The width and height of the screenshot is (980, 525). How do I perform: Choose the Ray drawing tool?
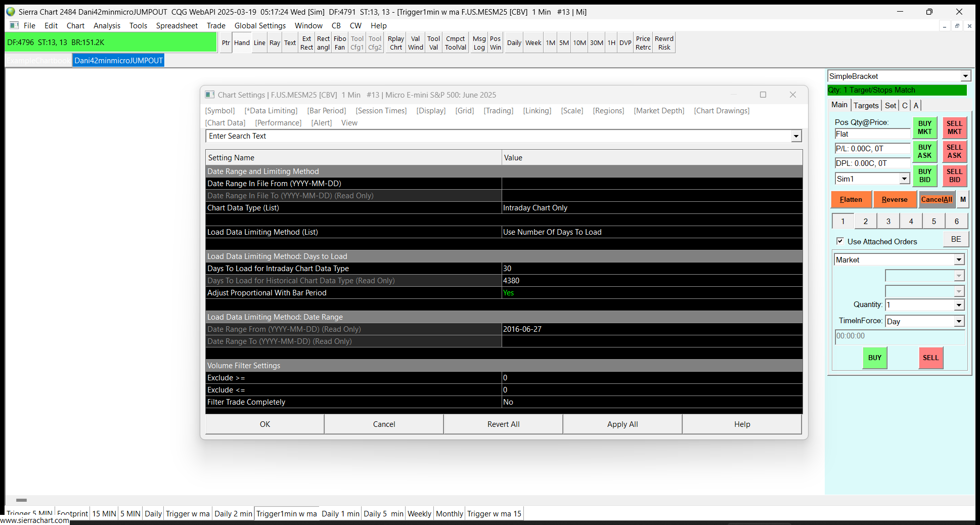pos(275,43)
